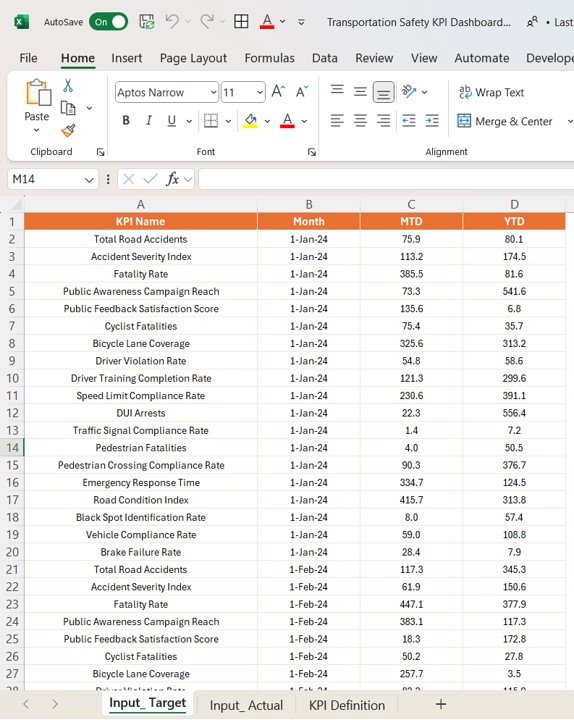This screenshot has width=574, height=720.
Task: Switch to the Review tab
Action: coord(374,58)
